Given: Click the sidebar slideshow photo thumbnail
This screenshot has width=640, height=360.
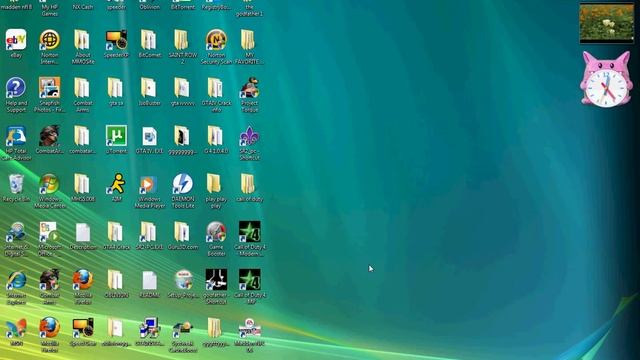Looking at the screenshot, I should pos(607,23).
